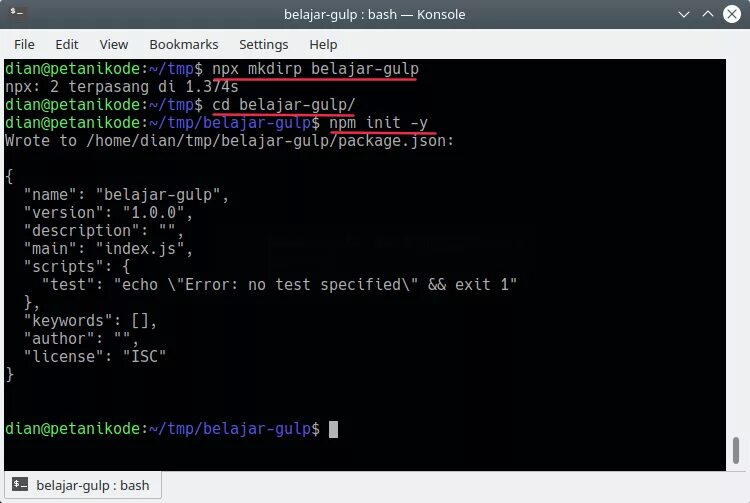Viewport: 750px width, 503px height.
Task: Maximize the Konsole window
Action: click(708, 14)
